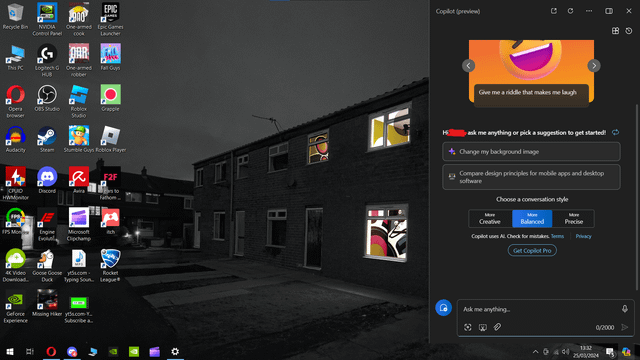640x360 pixels.
Task: Open volume control in system tray
Action: [565, 351]
